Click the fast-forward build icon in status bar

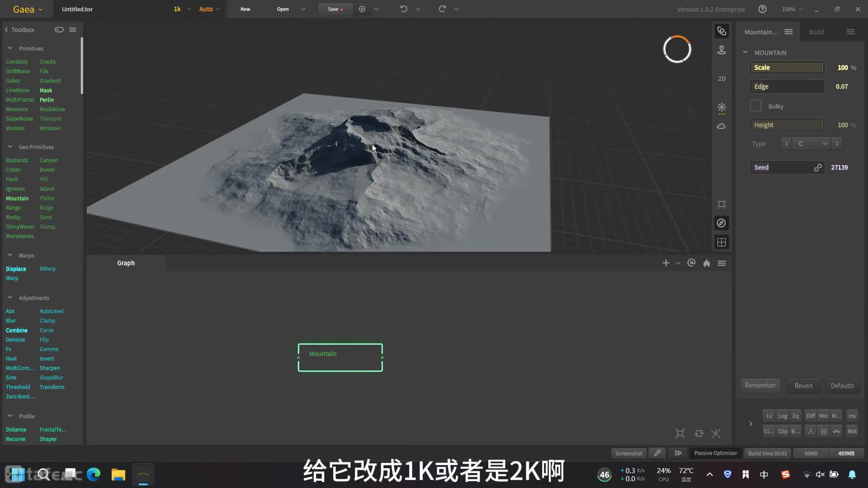tap(678, 453)
